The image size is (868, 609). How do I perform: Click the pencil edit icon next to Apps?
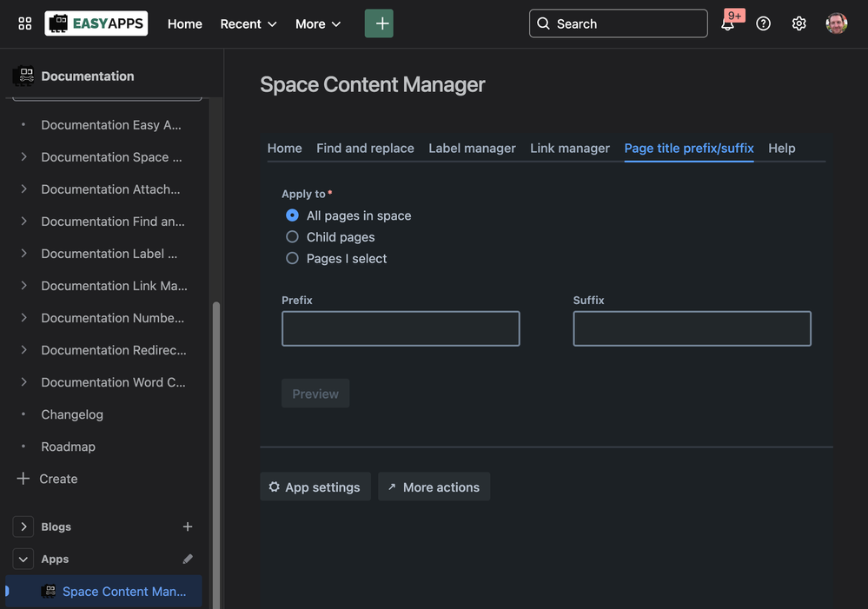click(188, 559)
